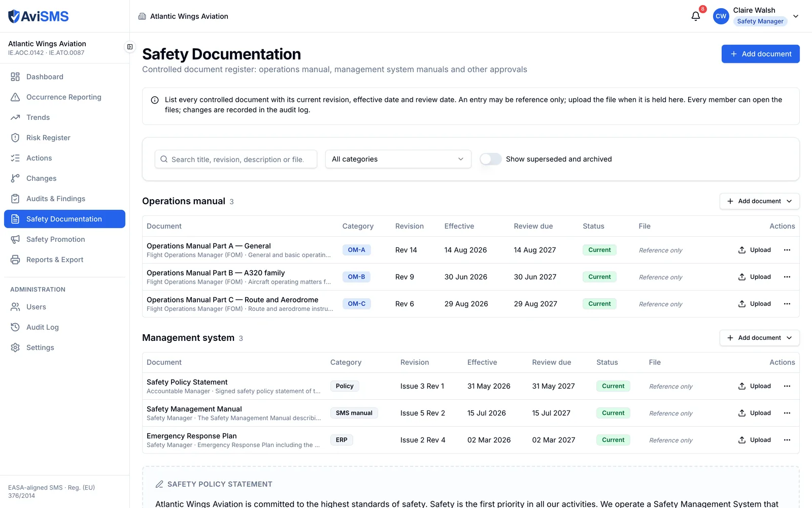Upload file for Safety Management Manual

[x=754, y=413]
